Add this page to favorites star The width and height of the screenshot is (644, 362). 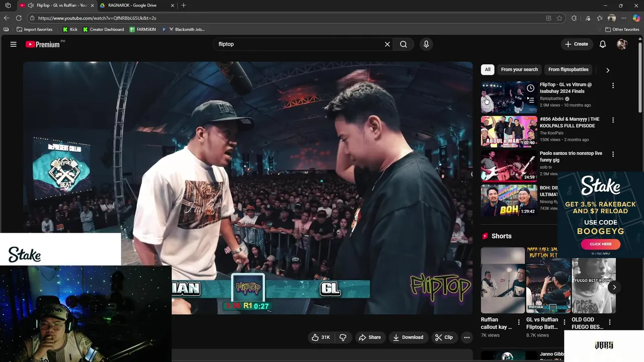559,18
